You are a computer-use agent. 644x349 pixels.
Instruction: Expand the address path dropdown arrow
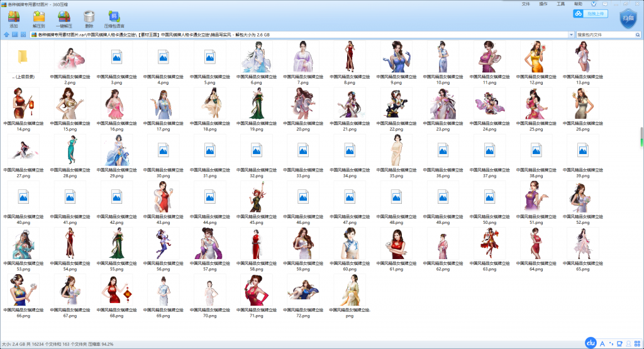click(571, 35)
